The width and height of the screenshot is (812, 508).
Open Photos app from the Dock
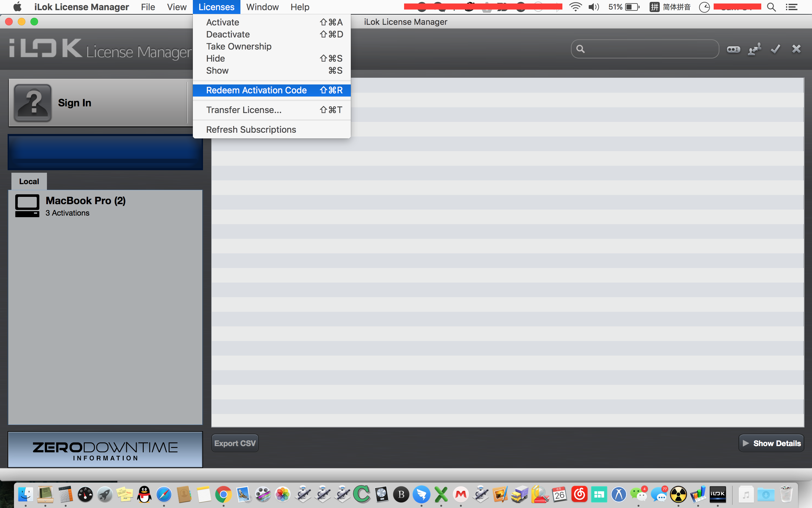[x=283, y=494]
